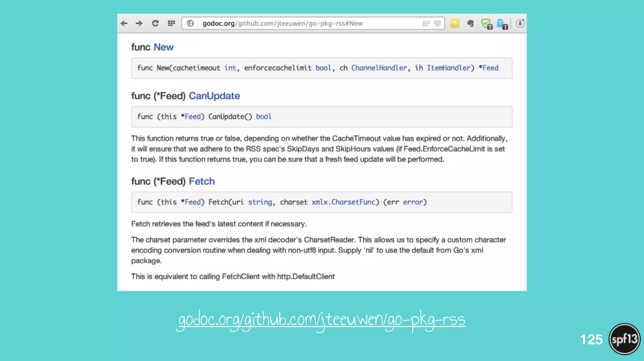Go back with the browser back arrow
Screen dimensions: 644x361
click(124, 23)
